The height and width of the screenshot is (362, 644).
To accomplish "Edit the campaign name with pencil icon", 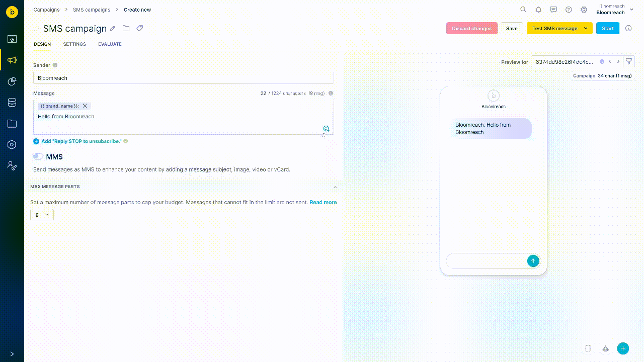I will point(113,29).
